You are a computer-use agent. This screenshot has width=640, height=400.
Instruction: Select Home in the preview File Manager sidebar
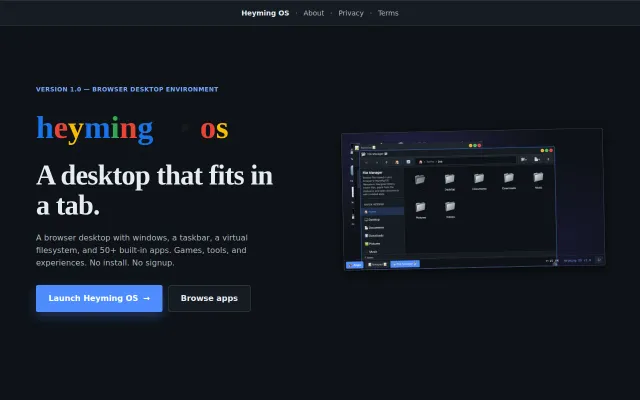pyautogui.click(x=382, y=211)
